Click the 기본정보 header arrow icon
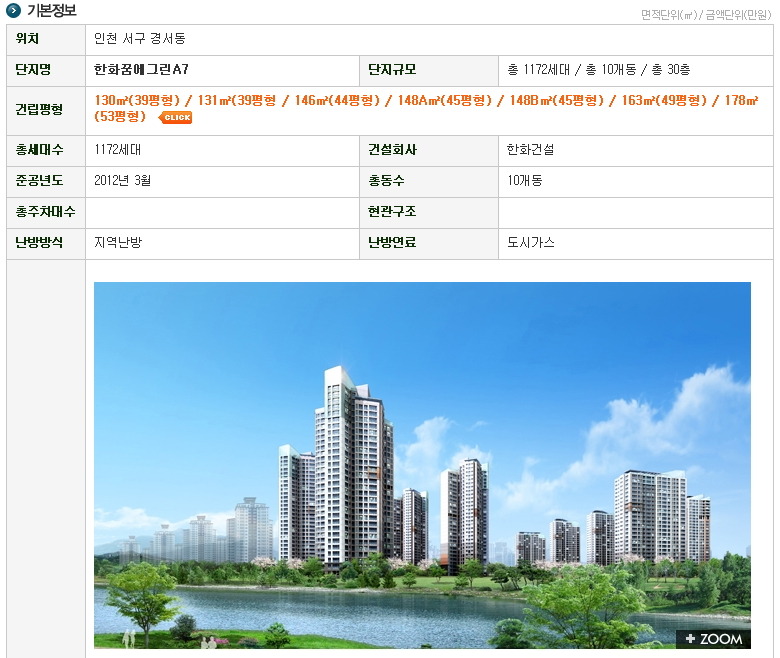 click(x=13, y=9)
